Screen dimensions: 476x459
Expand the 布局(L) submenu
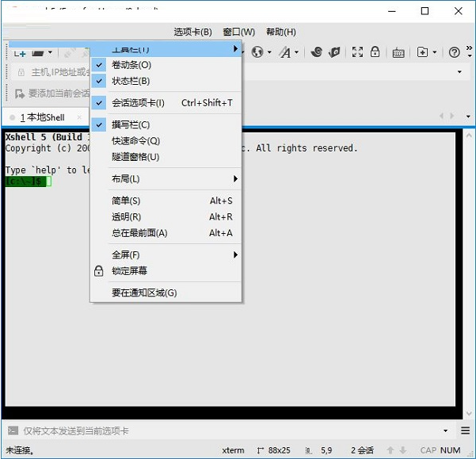(166, 179)
